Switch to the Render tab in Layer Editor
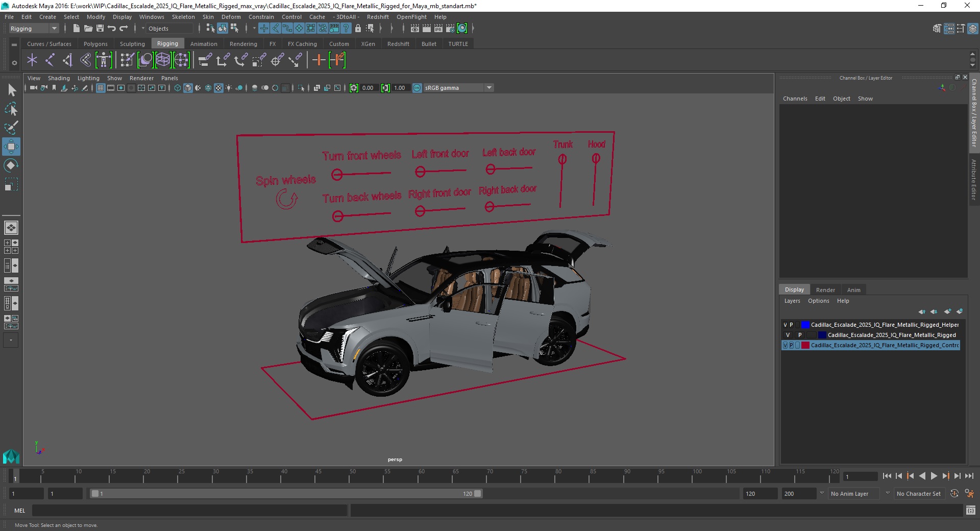This screenshot has width=980, height=531. pos(825,289)
